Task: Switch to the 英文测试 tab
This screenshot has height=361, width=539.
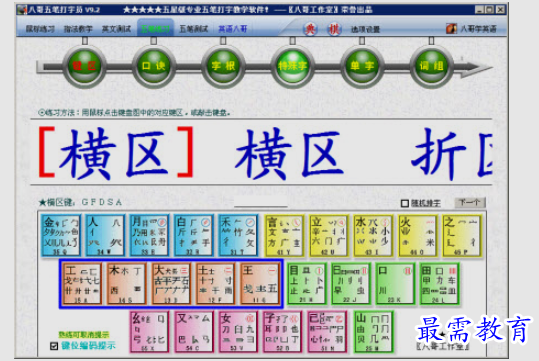Action: click(x=117, y=29)
